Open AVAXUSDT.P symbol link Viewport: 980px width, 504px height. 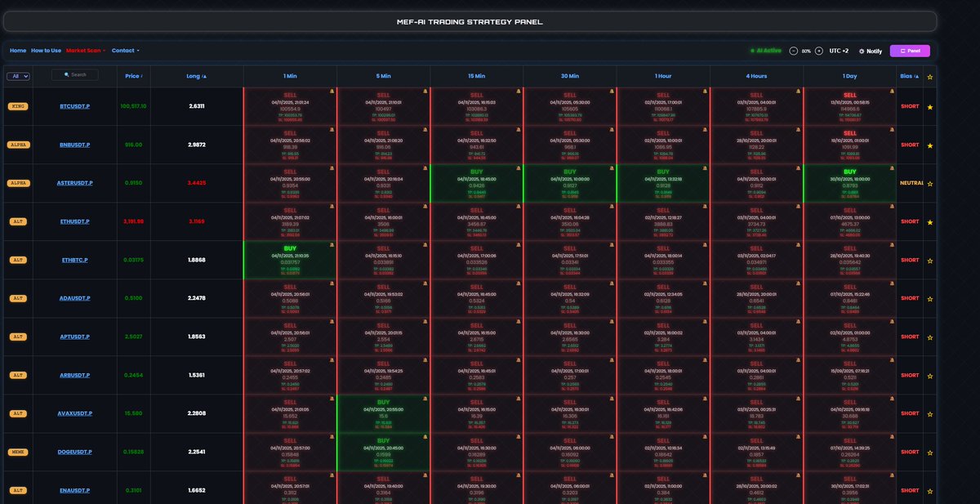click(74, 414)
